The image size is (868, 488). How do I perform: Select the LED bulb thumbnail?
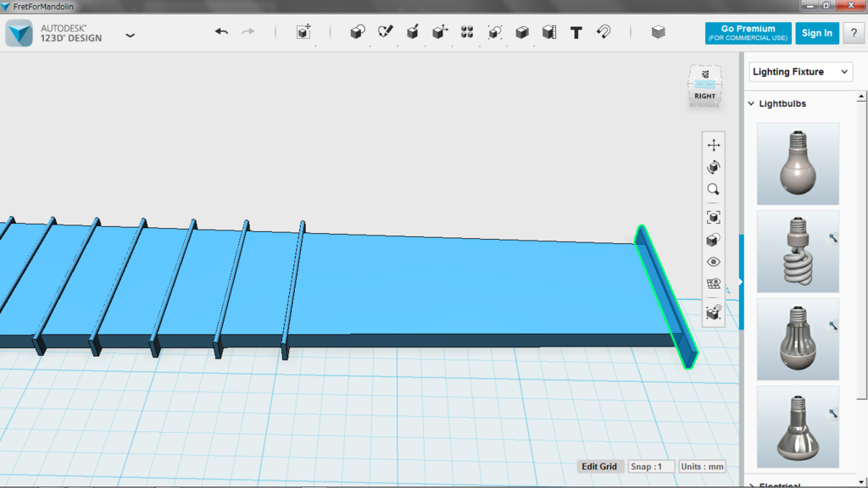click(x=798, y=339)
